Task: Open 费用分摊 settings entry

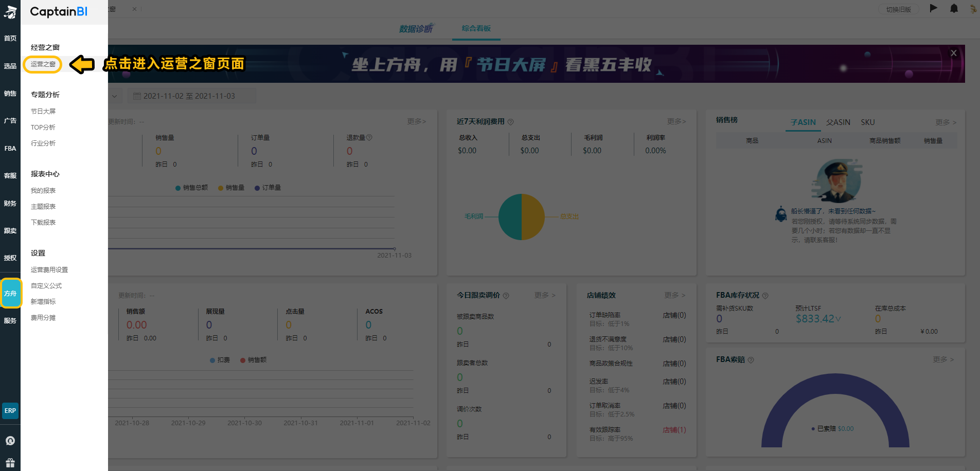Action: click(43, 317)
